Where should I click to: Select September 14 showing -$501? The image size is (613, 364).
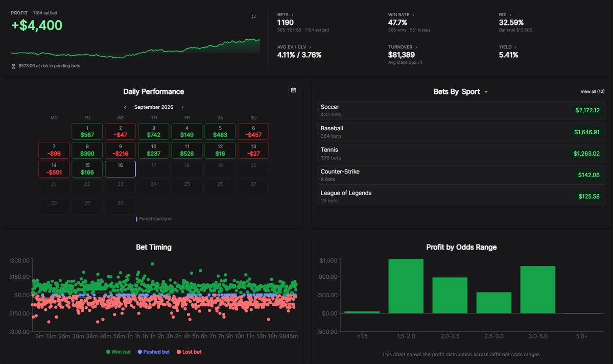pos(54,169)
